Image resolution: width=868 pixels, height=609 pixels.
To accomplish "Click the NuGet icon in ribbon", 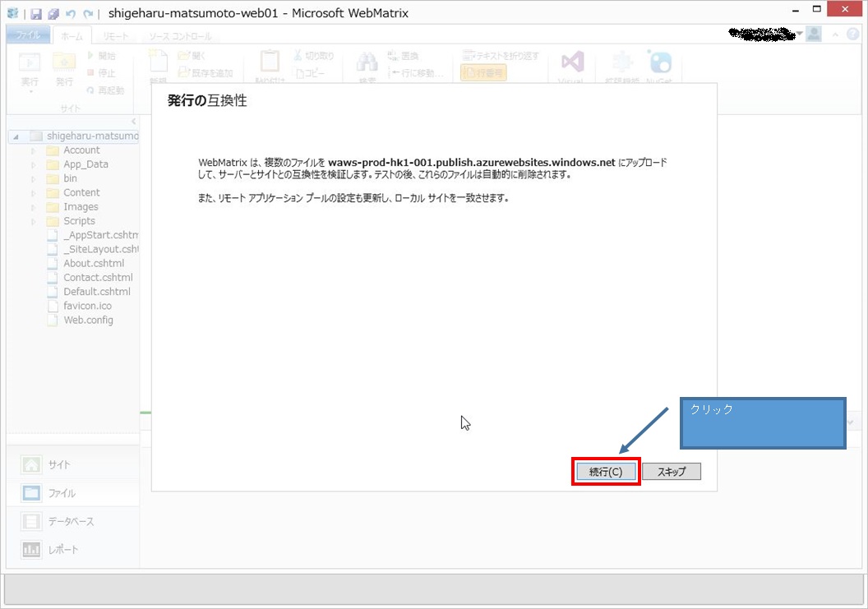I will (x=659, y=63).
